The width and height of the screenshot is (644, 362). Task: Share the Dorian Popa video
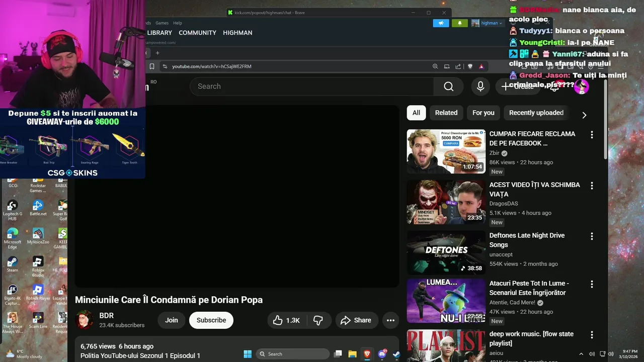tap(356, 320)
